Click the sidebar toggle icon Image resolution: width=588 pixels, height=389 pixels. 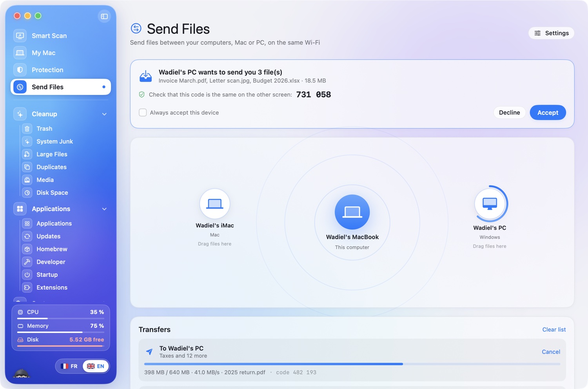[104, 16]
